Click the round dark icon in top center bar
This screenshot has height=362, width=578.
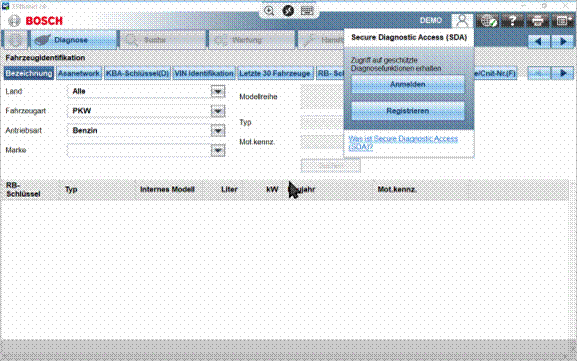pos(288,11)
